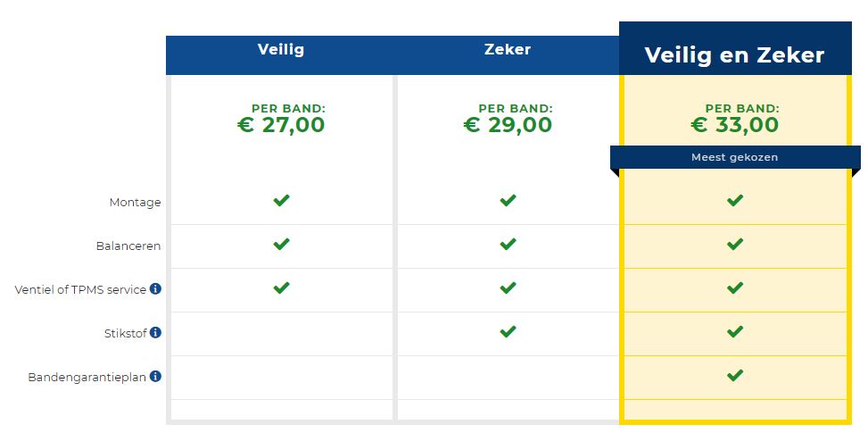The image size is (868, 433).
Task: Click the € 33,00 per band price
Action: click(734, 125)
